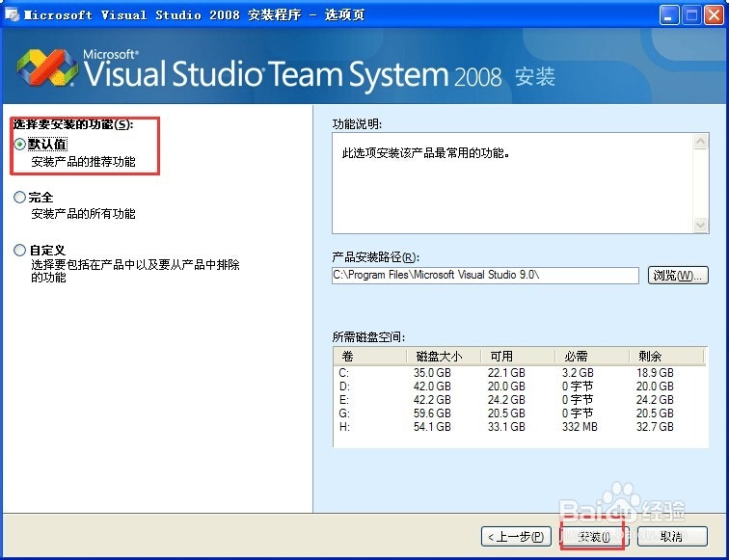The width and height of the screenshot is (729, 560).
Task: Open the 浏览(W)... browse dialog button
Action: pos(678,275)
